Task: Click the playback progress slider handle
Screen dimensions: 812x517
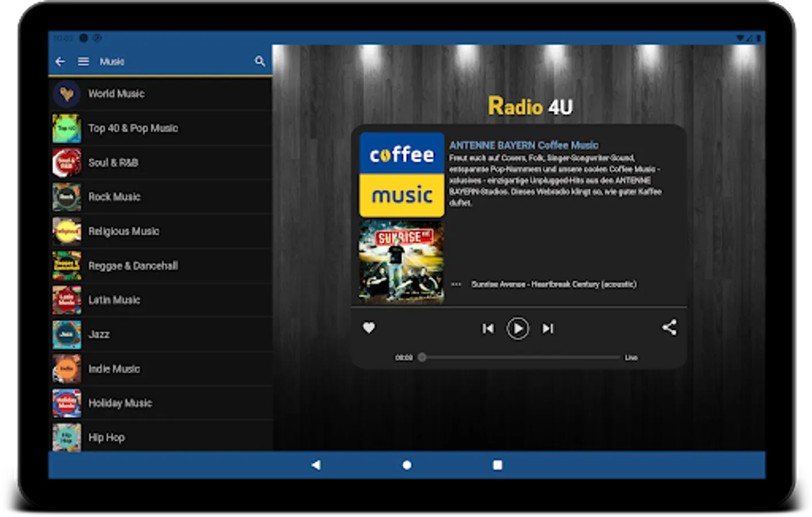Action: [422, 357]
